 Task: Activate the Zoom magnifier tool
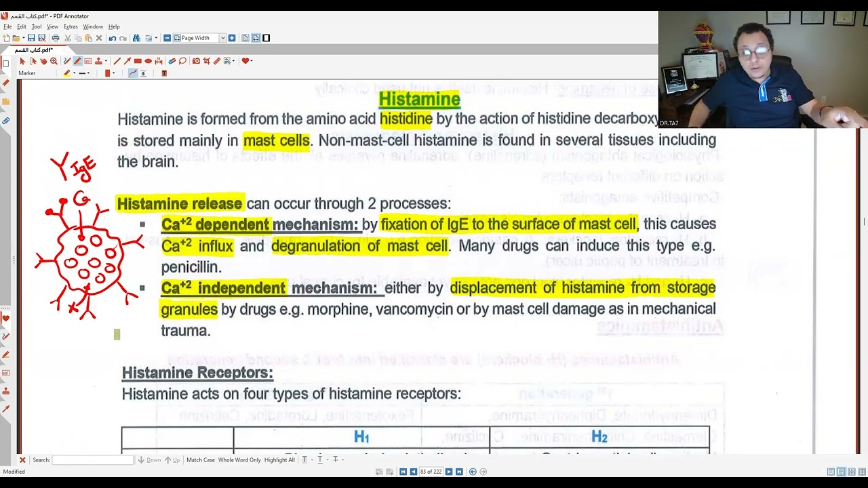[54, 61]
